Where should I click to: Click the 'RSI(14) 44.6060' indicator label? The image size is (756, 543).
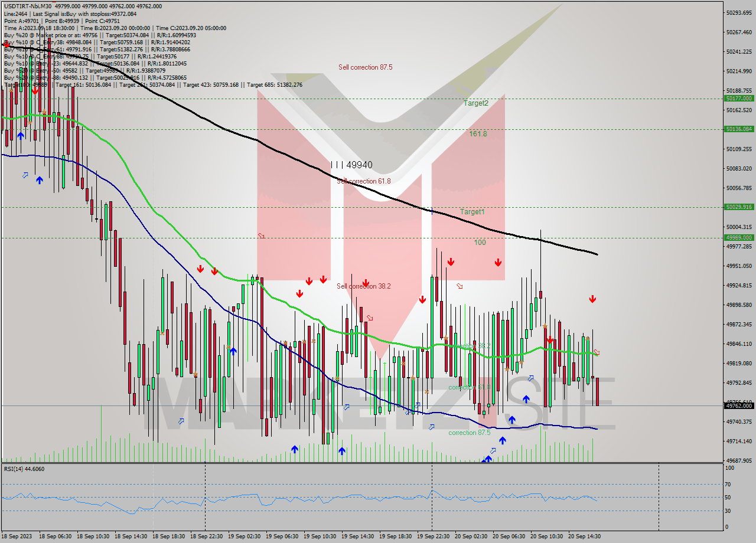tap(24, 469)
